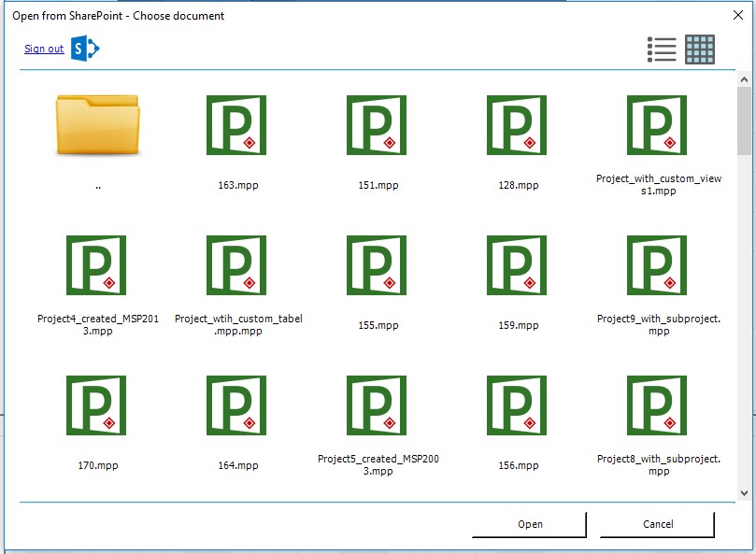
Task: Select the Project4_created_MSP2013.mpp icon
Action: point(96,265)
